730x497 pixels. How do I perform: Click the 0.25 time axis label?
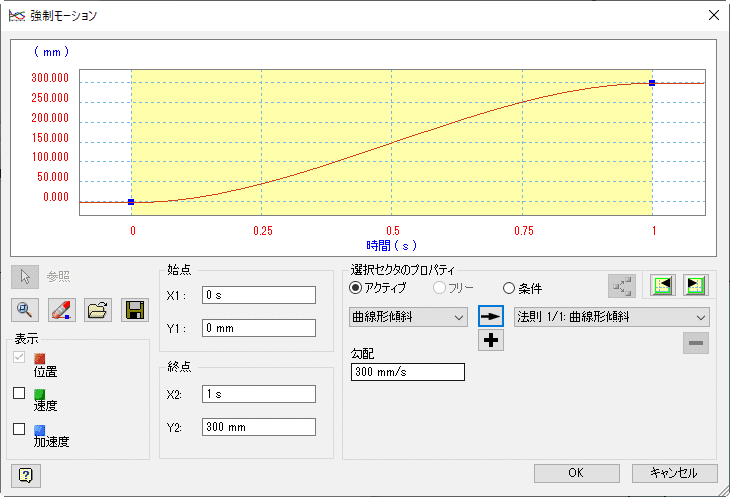coord(263,231)
